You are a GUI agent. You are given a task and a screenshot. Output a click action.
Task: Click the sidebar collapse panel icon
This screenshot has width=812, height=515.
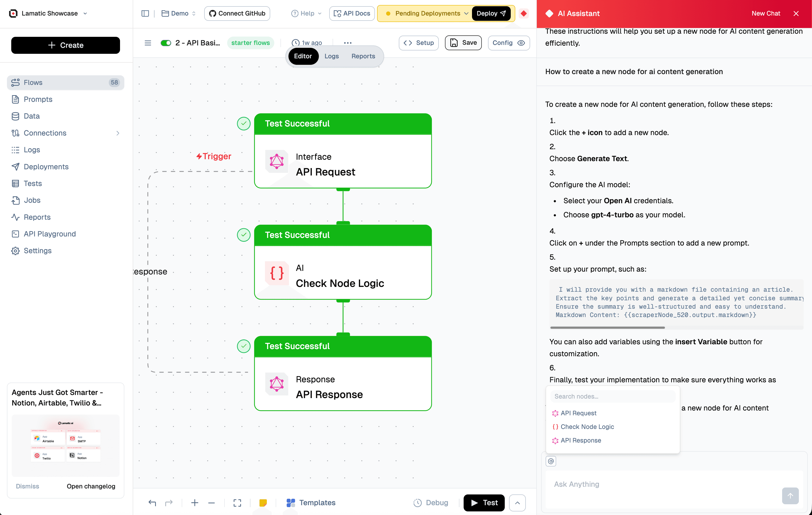145,13
